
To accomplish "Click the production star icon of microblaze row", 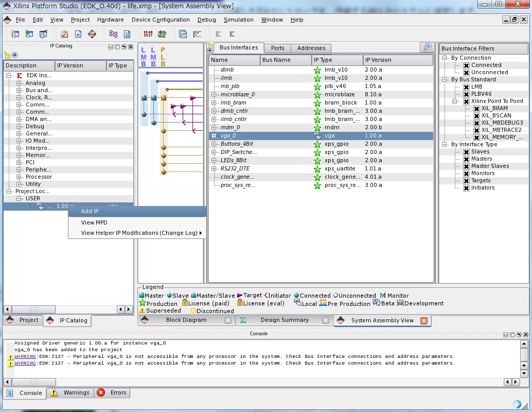I will click(x=317, y=95).
